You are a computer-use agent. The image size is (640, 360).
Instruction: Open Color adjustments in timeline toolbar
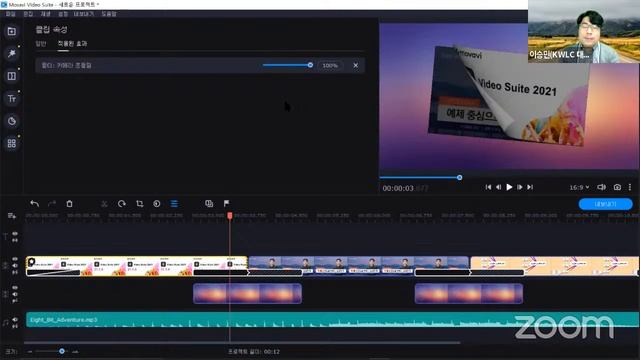click(157, 203)
